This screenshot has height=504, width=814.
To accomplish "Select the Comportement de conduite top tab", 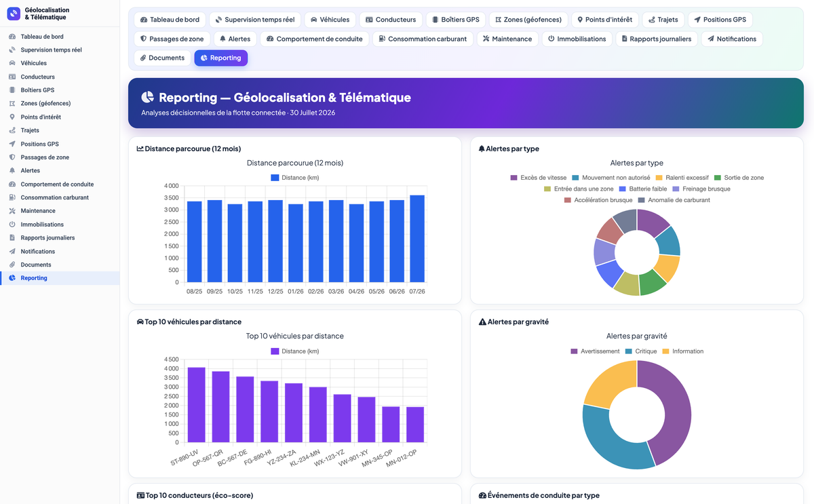I will click(315, 39).
